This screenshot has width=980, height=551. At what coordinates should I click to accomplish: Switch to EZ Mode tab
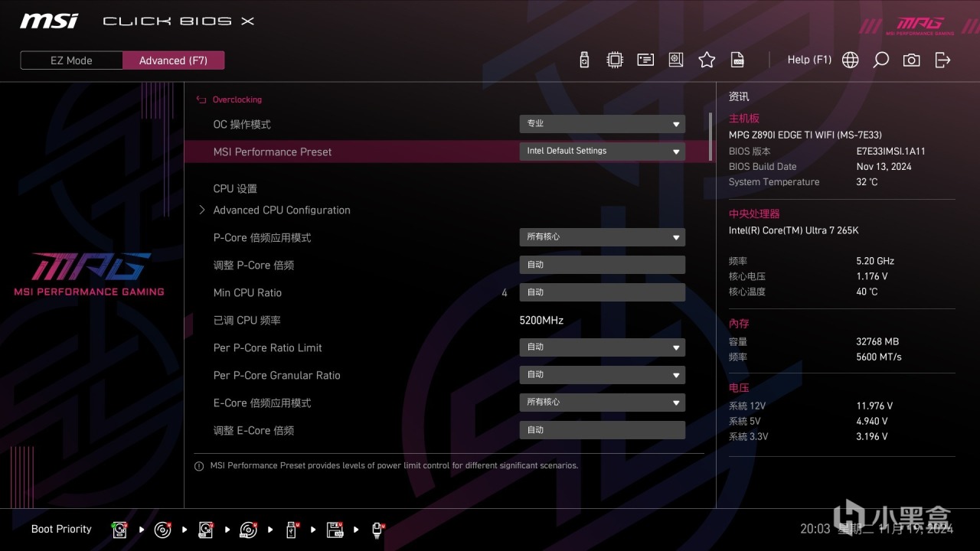click(x=71, y=60)
